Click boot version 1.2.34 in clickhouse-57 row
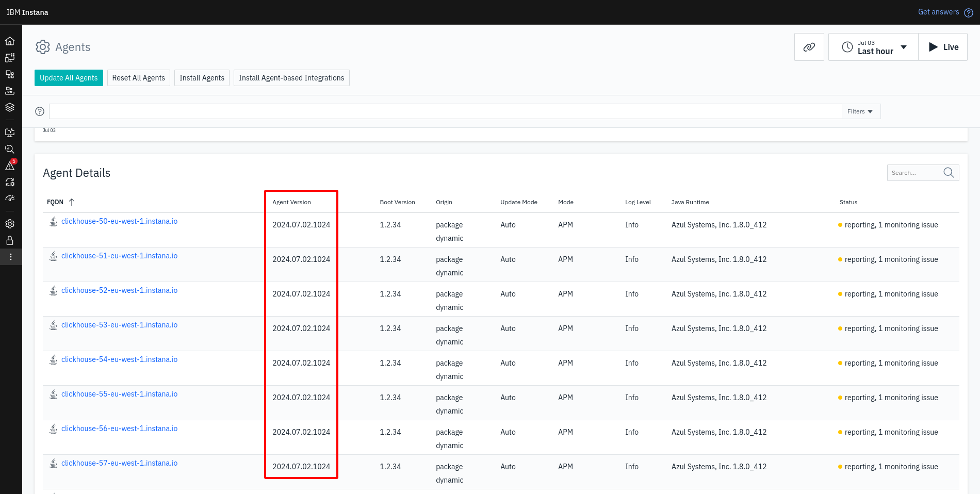The height and width of the screenshot is (494, 980). (x=390, y=467)
